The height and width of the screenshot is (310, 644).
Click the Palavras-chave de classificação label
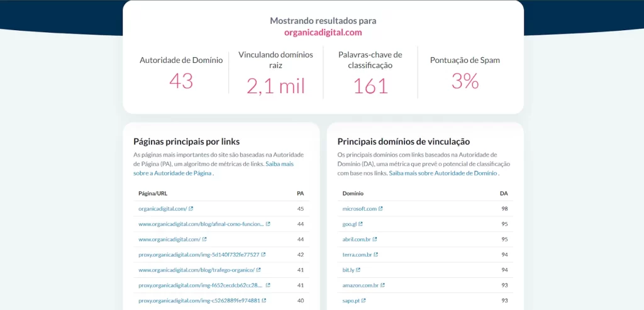tap(370, 60)
